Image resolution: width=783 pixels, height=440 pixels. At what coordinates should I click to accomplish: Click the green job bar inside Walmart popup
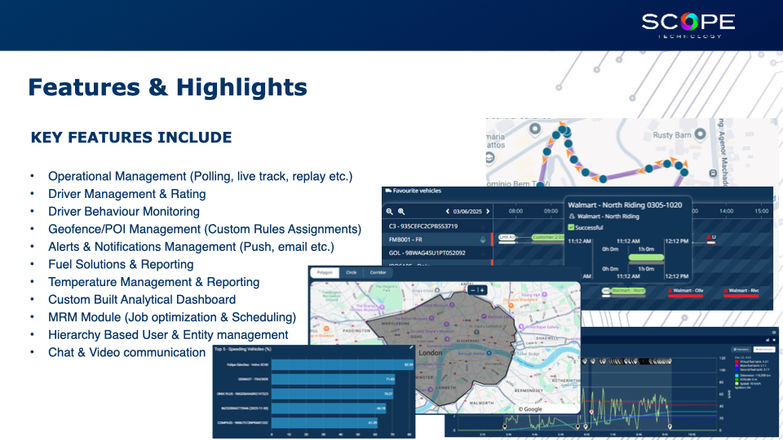(x=646, y=258)
